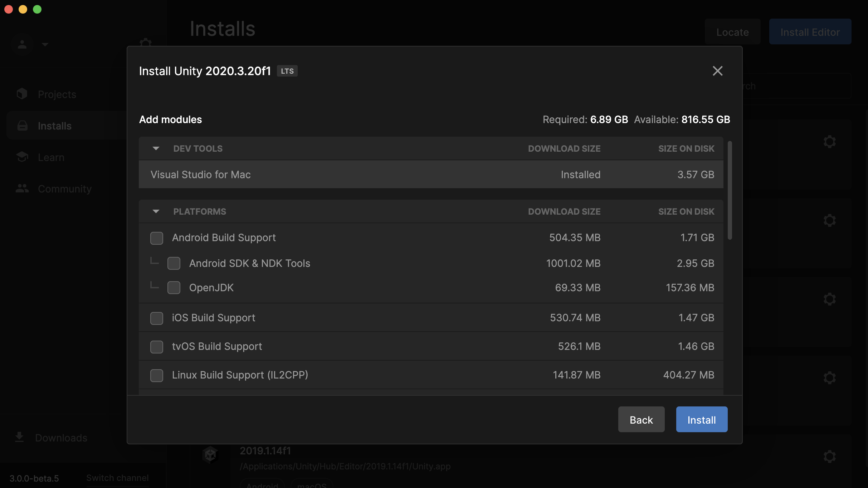
Task: Close the Install Unity dialog with X
Action: (717, 71)
